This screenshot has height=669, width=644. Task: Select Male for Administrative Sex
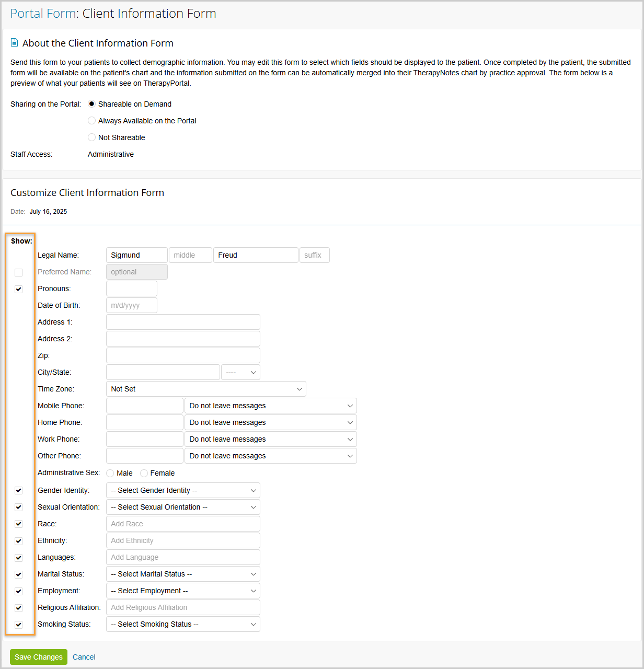pos(110,474)
